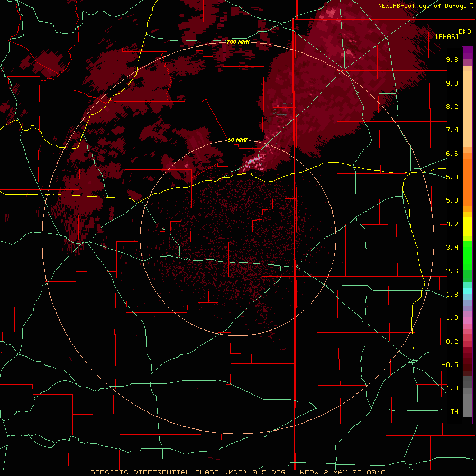Click the [PHAS] units label above the scale
The width and height of the screenshot is (476, 476).
click(447, 36)
